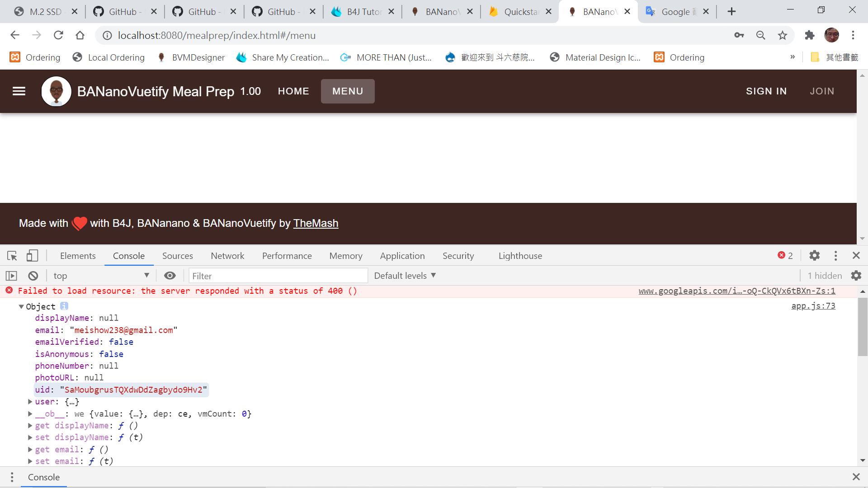
Task: Open the TheMash footer link
Action: coord(316,223)
